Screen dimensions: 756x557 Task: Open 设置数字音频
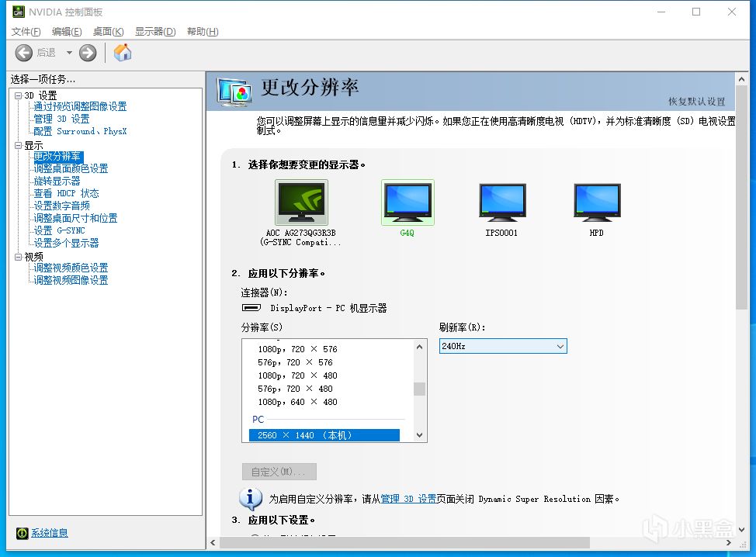(62, 206)
